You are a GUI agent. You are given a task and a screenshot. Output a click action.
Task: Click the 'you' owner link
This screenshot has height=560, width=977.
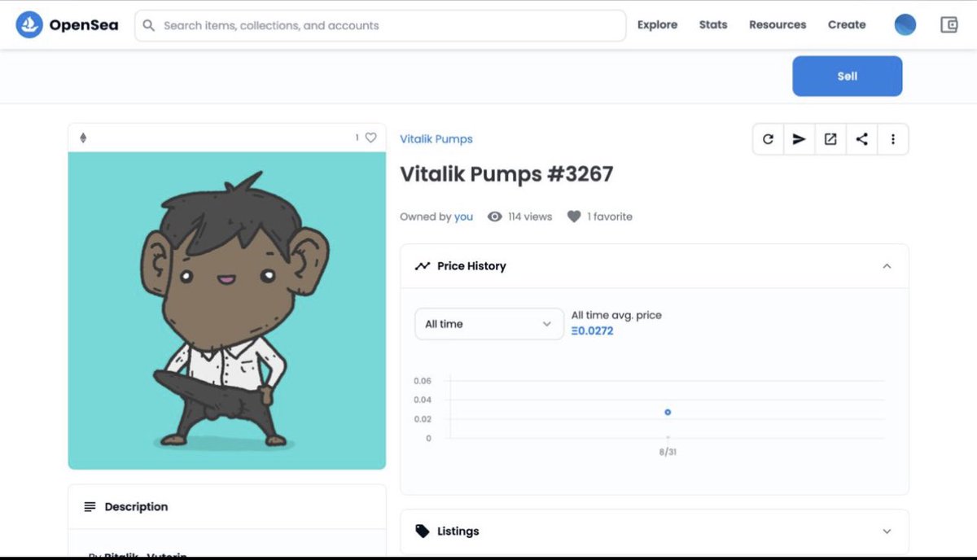tap(463, 217)
